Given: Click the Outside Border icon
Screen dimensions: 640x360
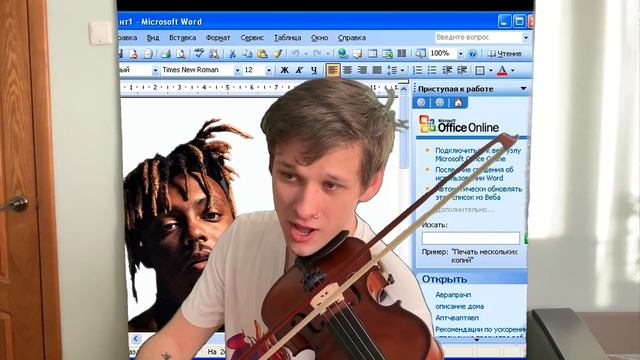Looking at the screenshot, I should tap(480, 70).
